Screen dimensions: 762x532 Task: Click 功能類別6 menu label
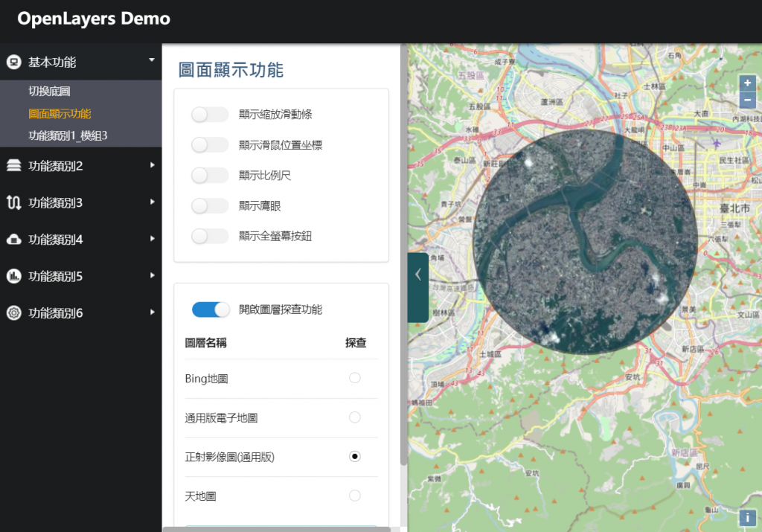coord(55,313)
